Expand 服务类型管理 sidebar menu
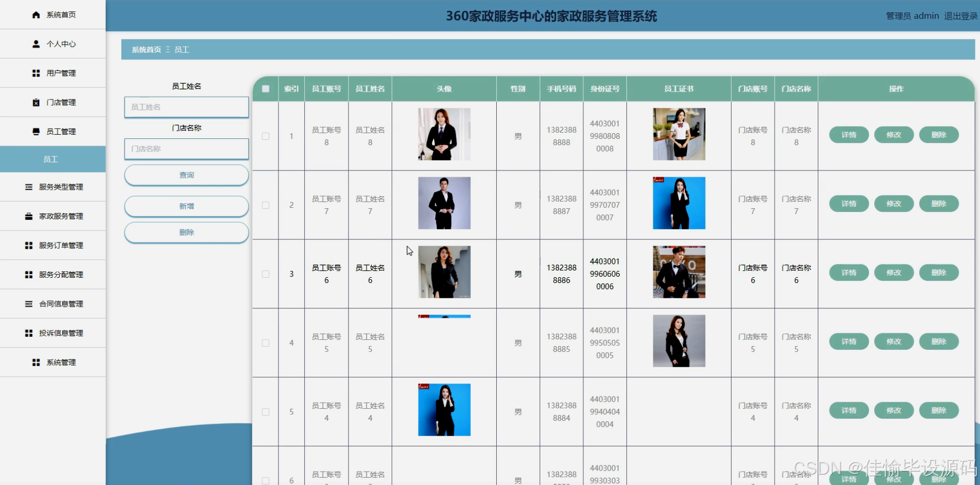 (x=53, y=187)
